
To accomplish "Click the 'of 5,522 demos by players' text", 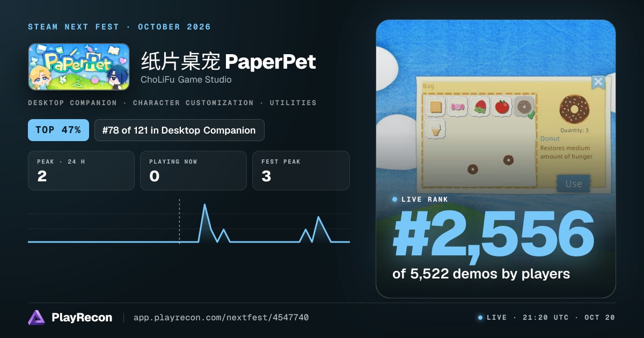I will (481, 274).
